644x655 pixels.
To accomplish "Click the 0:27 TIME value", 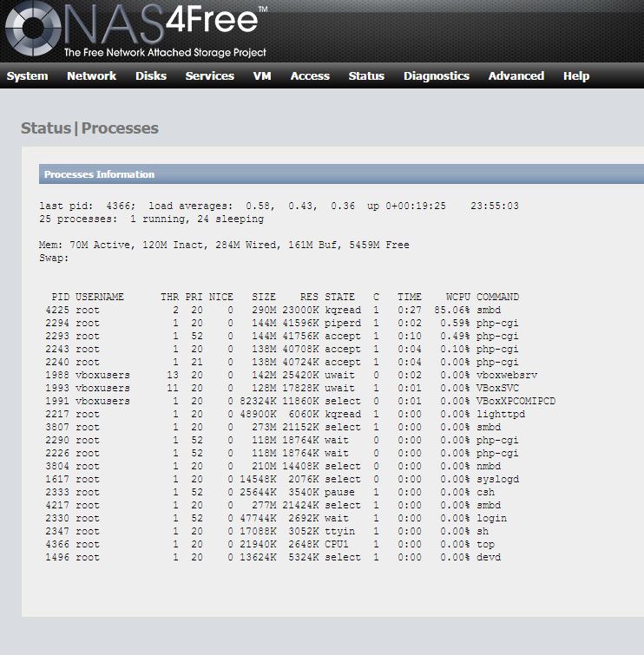I will tap(410, 310).
